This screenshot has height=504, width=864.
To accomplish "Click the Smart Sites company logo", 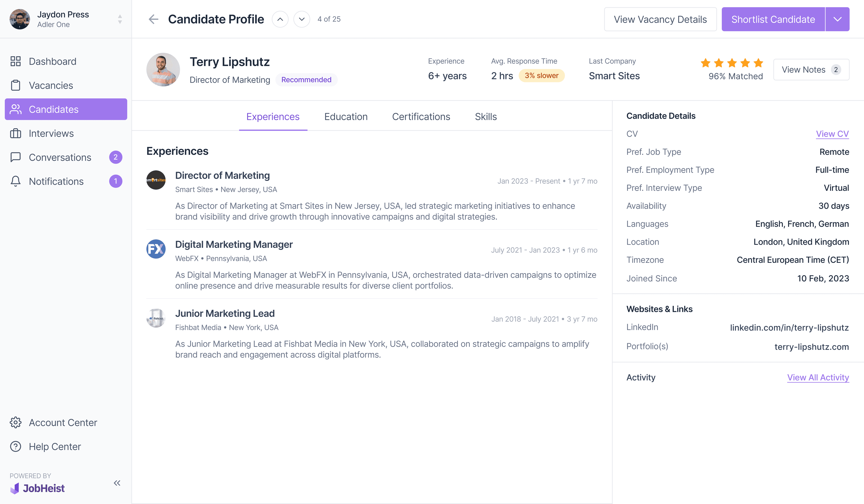I will pos(156,180).
